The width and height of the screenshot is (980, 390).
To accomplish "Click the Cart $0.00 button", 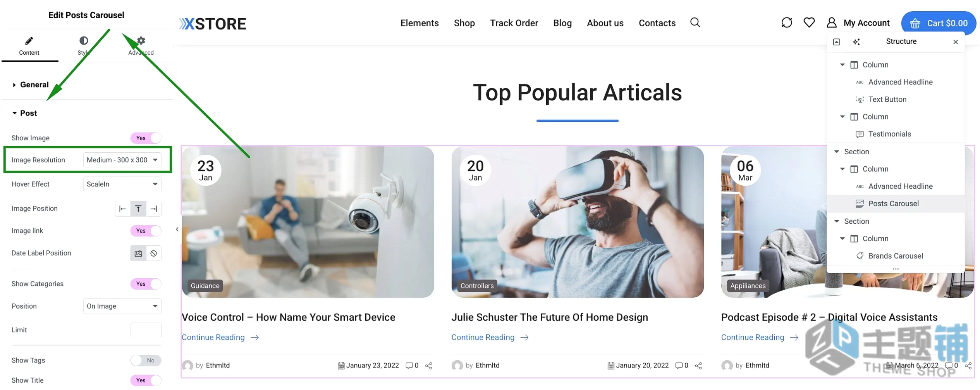I will [938, 23].
